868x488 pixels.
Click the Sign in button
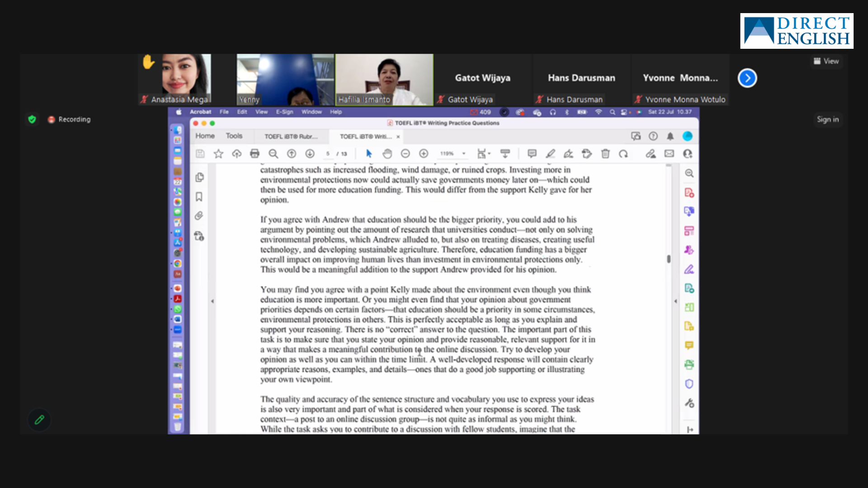pyautogui.click(x=827, y=119)
